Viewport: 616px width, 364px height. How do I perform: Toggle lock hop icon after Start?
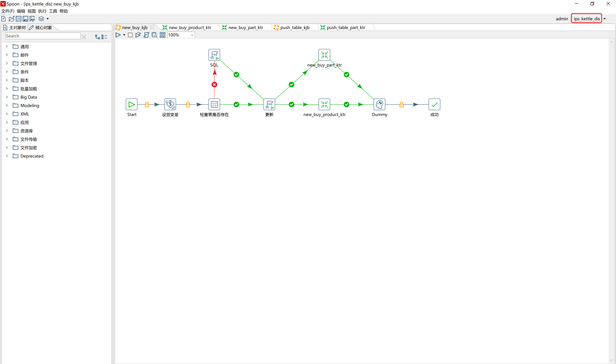[x=147, y=104]
